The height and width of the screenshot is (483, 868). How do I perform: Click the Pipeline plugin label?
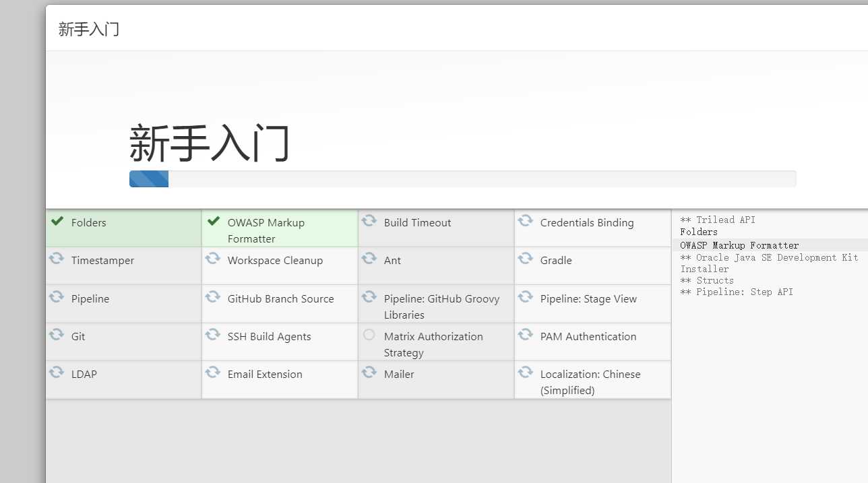point(90,299)
